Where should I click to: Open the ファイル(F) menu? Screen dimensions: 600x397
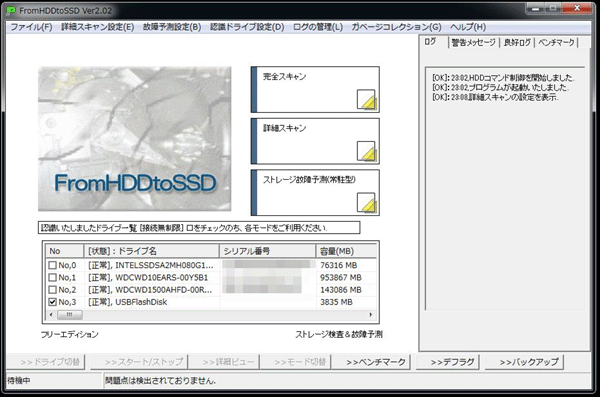click(x=31, y=27)
